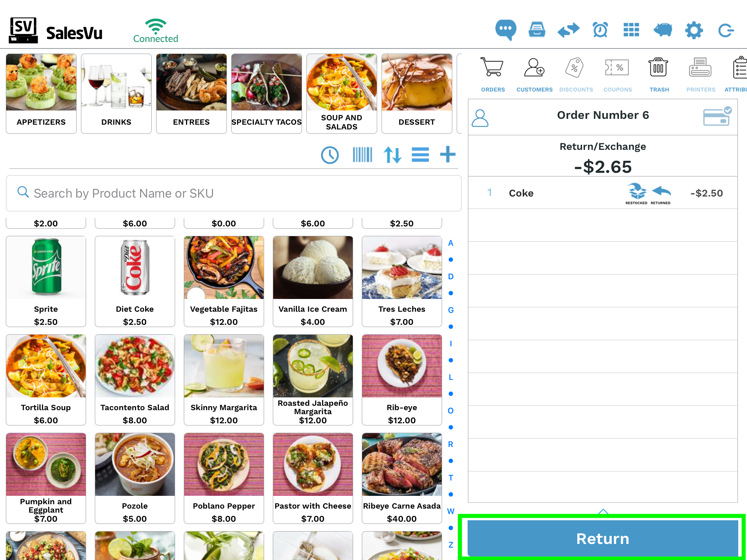Image resolution: width=747 pixels, height=560 pixels.
Task: Select the Soup and Salads category
Action: 342,94
